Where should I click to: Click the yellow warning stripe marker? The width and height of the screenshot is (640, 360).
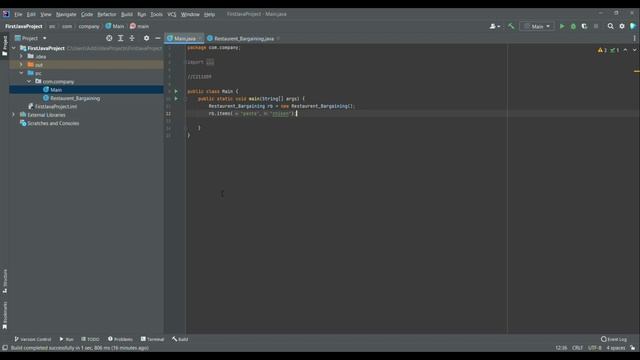pos(636,71)
